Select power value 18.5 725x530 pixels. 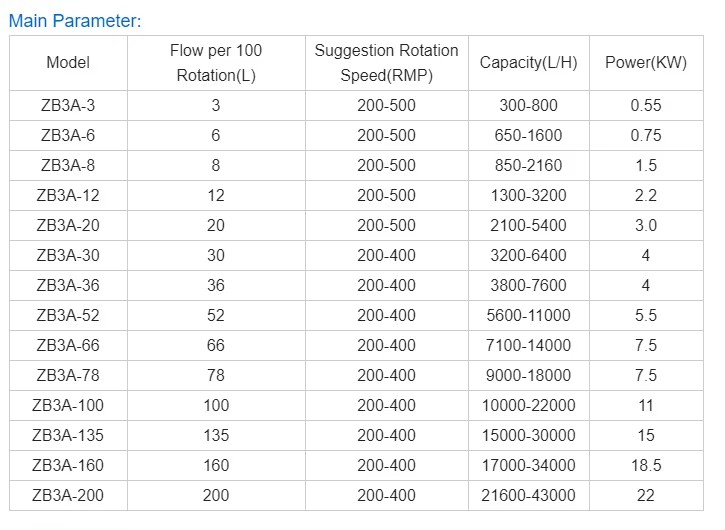pyautogui.click(x=646, y=465)
